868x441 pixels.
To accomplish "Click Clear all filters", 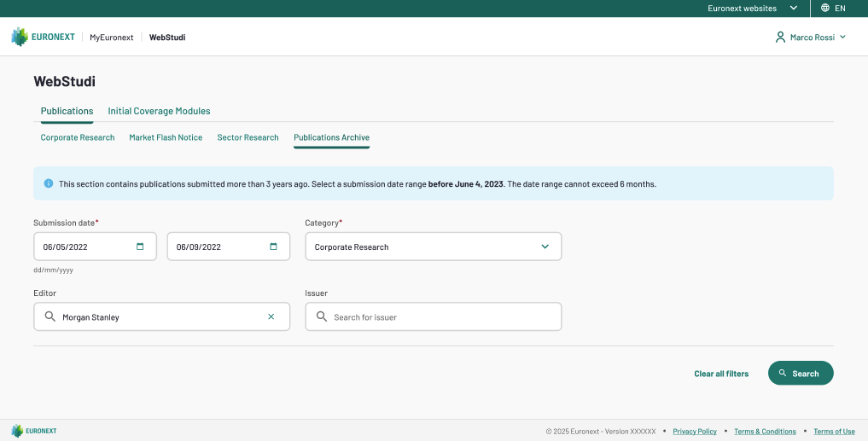I will click(x=721, y=374).
